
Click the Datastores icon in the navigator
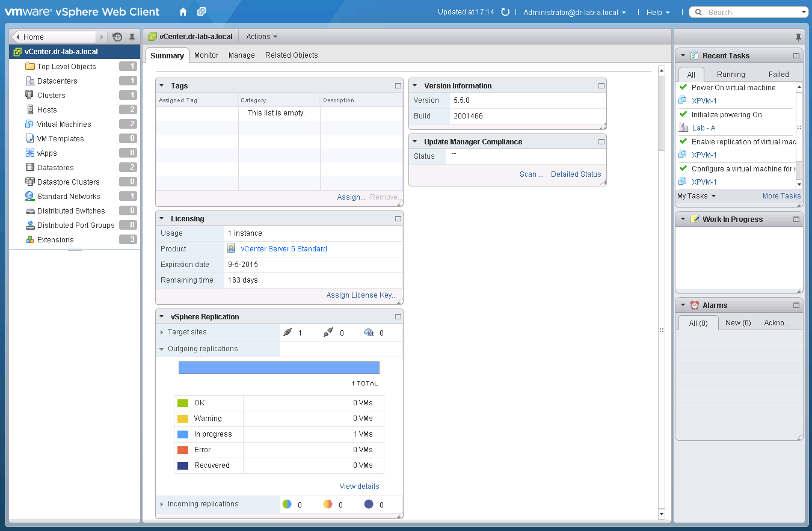pyautogui.click(x=31, y=167)
